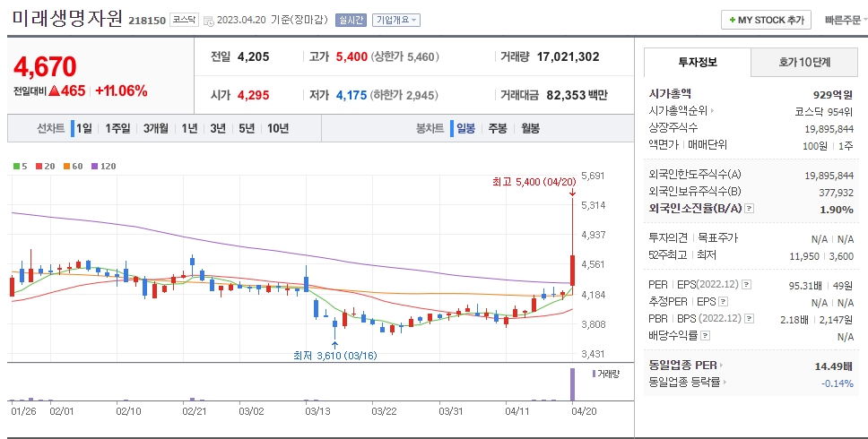
Task: Click the 52주최고 label
Action: [668, 255]
